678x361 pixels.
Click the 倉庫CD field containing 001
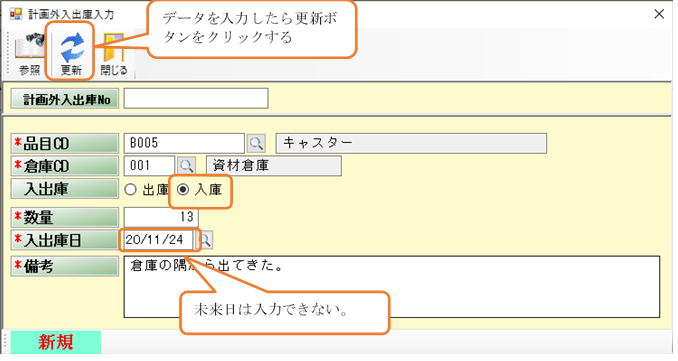pyautogui.click(x=149, y=166)
